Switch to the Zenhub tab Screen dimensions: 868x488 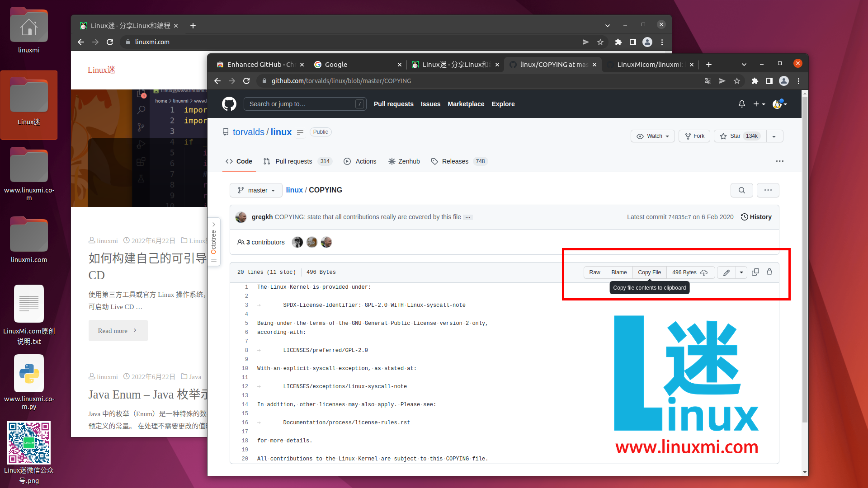[404, 161]
